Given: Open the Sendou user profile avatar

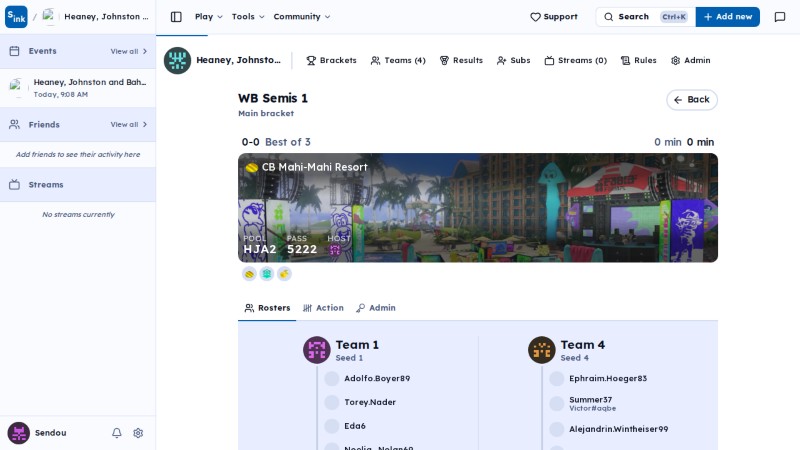Looking at the screenshot, I should [x=18, y=433].
